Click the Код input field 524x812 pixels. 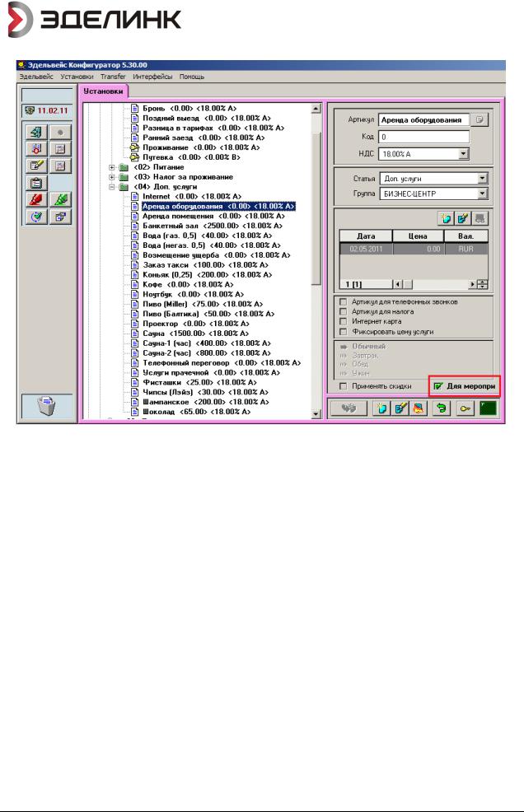click(423, 137)
